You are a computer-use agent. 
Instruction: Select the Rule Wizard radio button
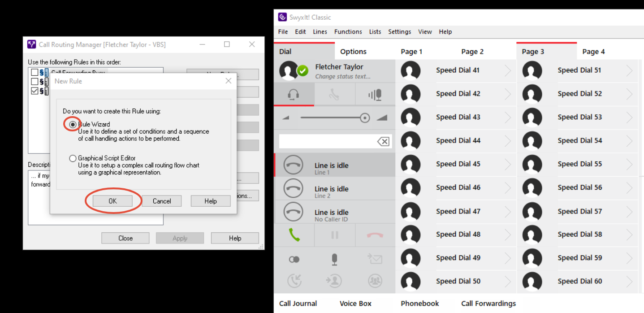click(x=73, y=124)
